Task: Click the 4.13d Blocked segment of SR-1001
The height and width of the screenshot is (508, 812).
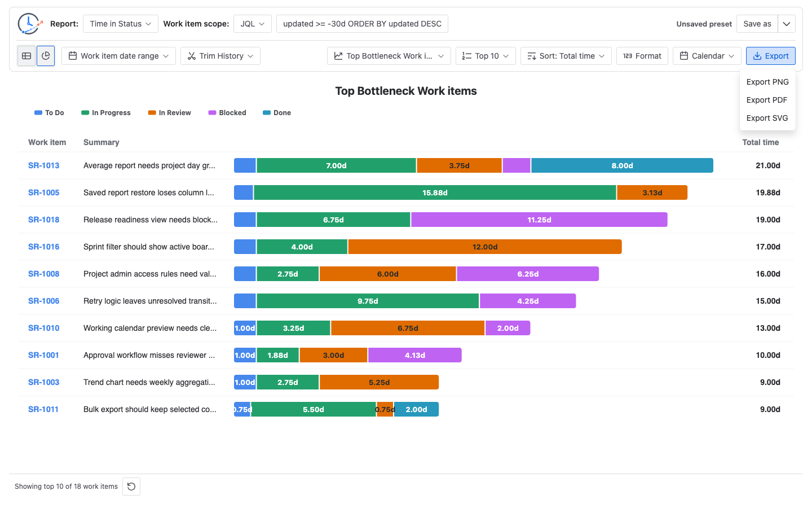Action: coord(414,355)
